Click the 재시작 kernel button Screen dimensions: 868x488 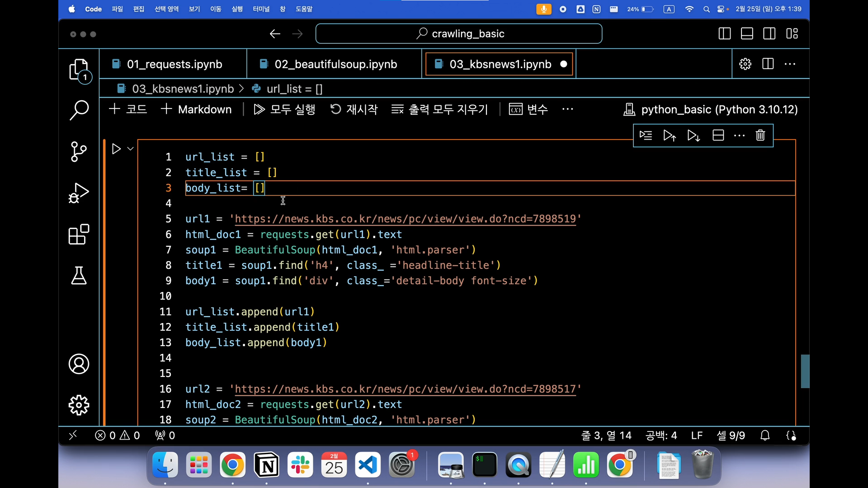point(354,109)
